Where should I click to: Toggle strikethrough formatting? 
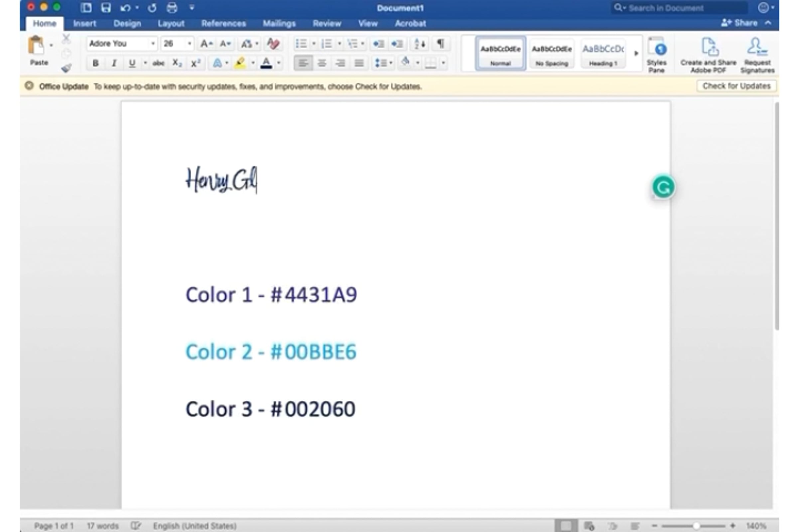pos(158,63)
